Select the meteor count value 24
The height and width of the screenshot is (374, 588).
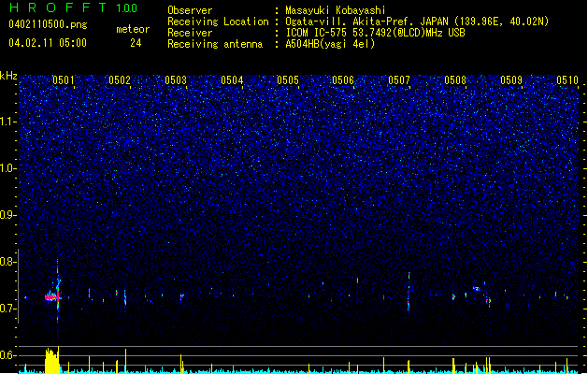[136, 43]
